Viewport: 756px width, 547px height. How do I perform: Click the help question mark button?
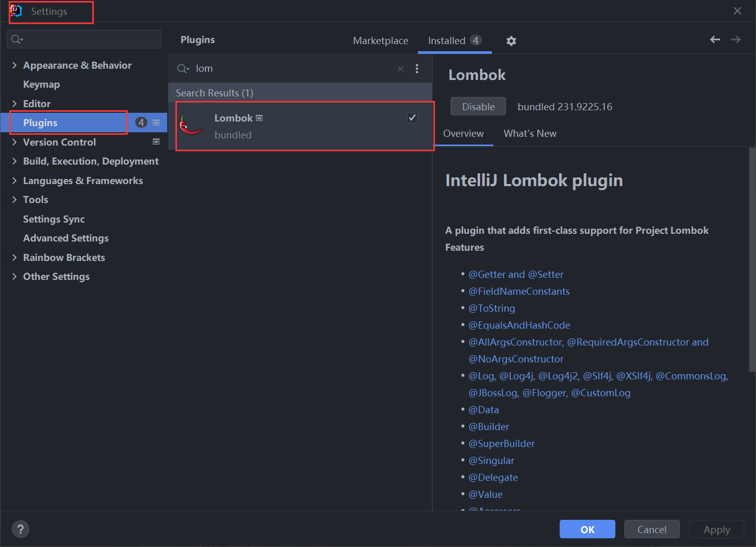tap(21, 529)
